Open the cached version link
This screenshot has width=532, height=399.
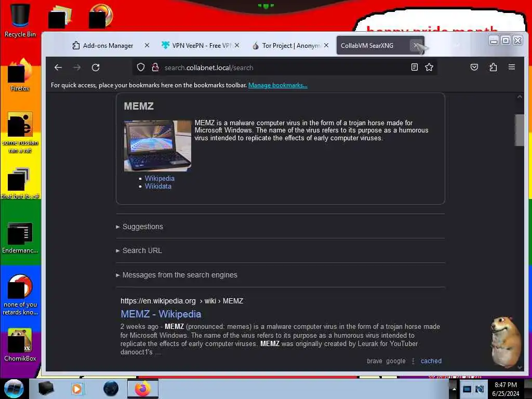[x=431, y=361]
